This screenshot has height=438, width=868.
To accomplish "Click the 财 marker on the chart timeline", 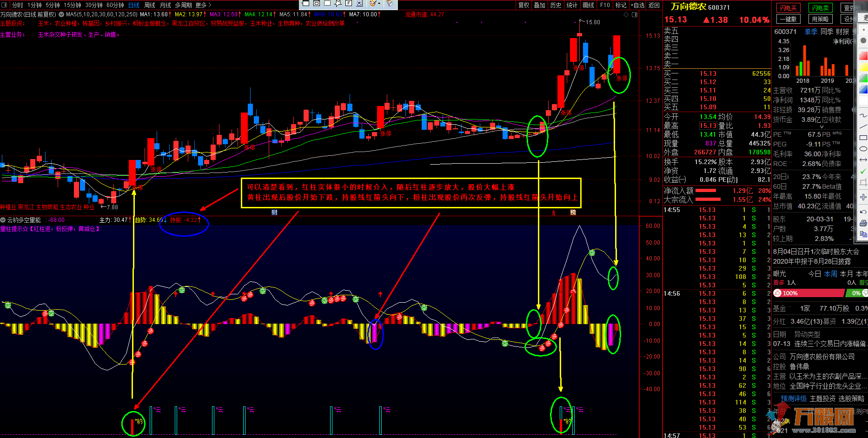I will coord(274,212).
